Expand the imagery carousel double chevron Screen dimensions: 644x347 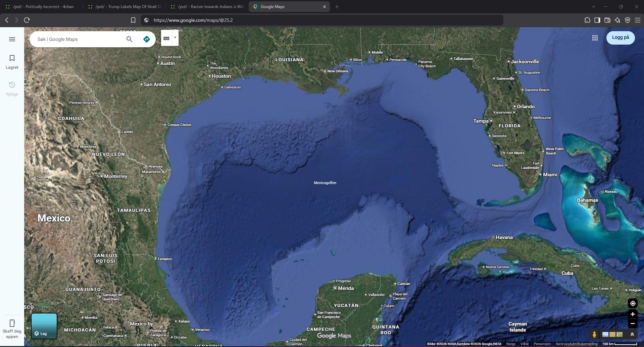pyautogui.click(x=632, y=334)
